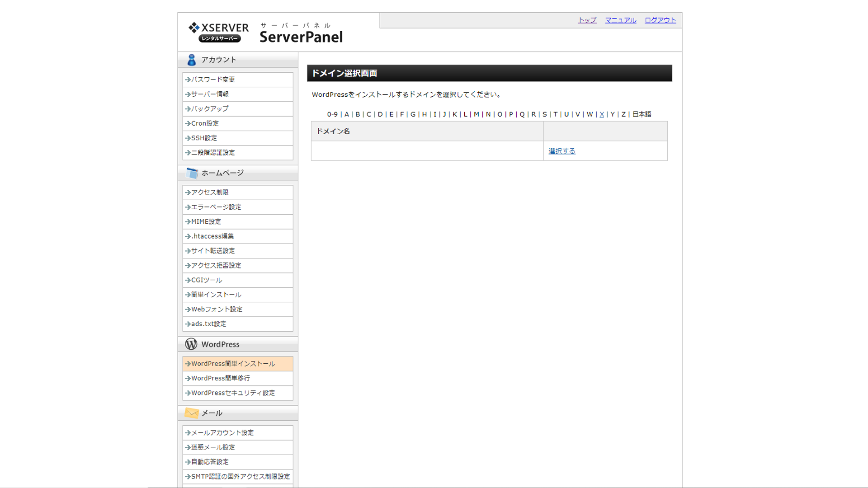Open the マニュアル link

tap(620, 20)
